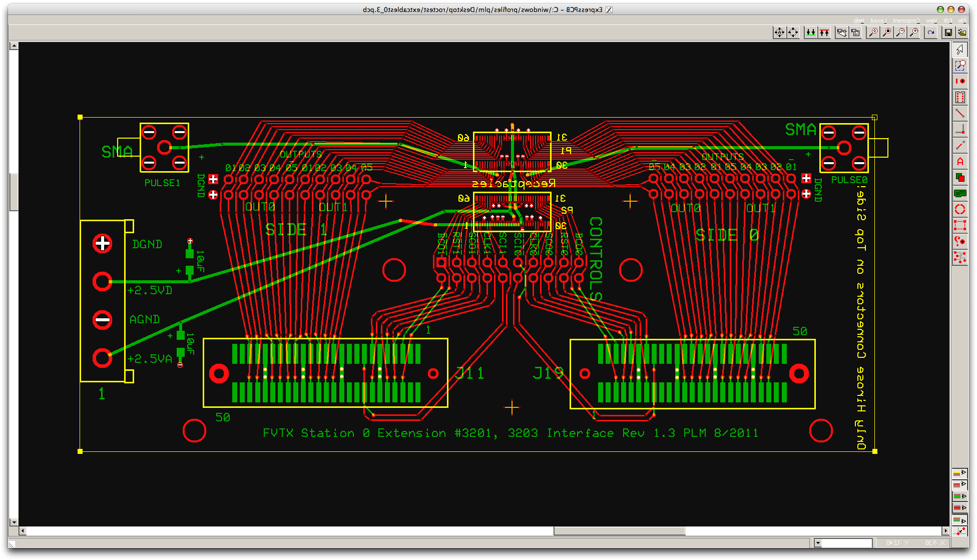Click the zoom previous magnifier icon
The image size is (977, 560).
point(873,33)
